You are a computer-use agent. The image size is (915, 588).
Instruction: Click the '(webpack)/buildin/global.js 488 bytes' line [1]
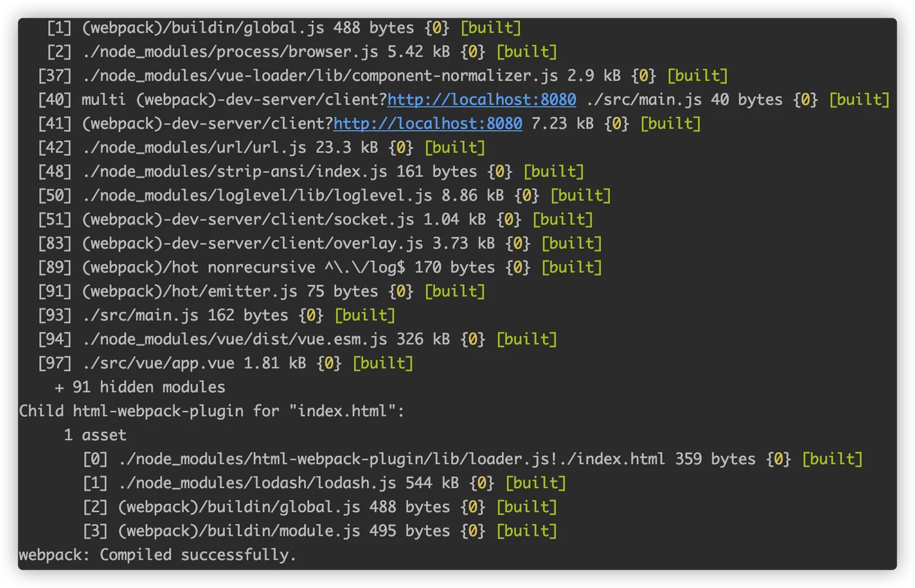coord(284,27)
